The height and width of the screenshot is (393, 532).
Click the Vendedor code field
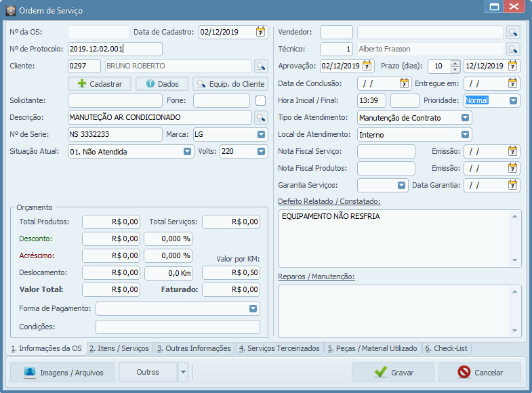[x=336, y=33]
